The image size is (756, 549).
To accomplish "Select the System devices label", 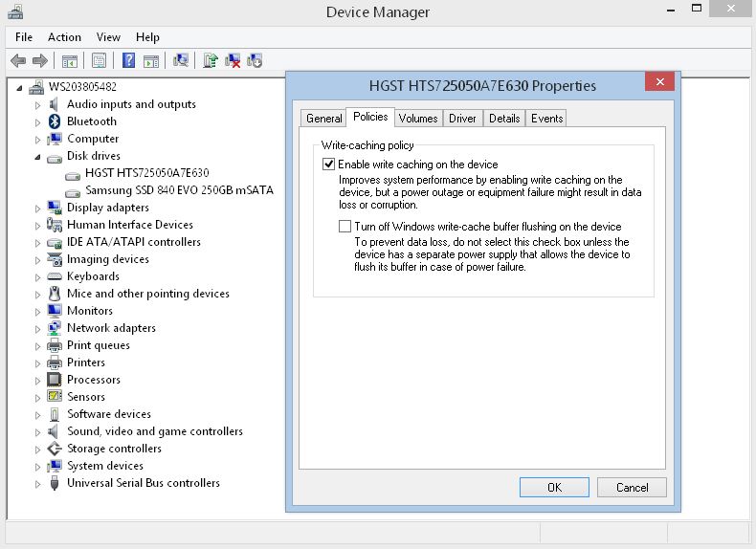I will [105, 466].
